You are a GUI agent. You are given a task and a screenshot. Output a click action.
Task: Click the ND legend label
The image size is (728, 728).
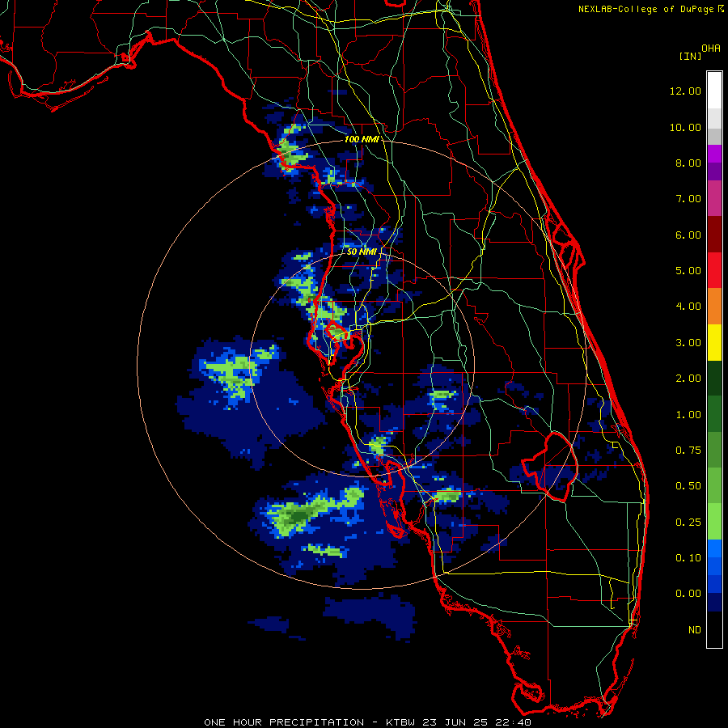(695, 630)
